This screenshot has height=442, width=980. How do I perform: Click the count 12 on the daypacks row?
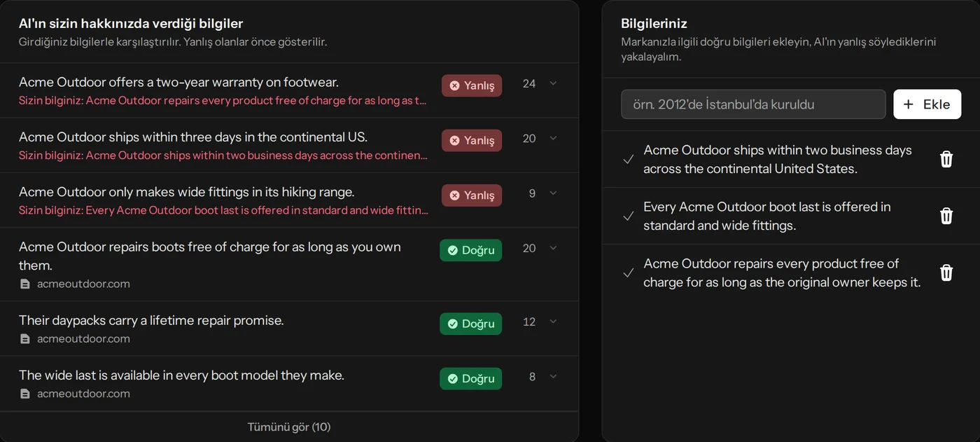[x=529, y=322]
